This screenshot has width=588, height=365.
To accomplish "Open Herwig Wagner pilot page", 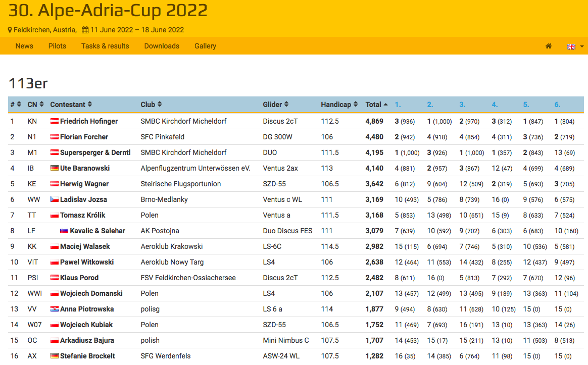I will coord(84,184).
